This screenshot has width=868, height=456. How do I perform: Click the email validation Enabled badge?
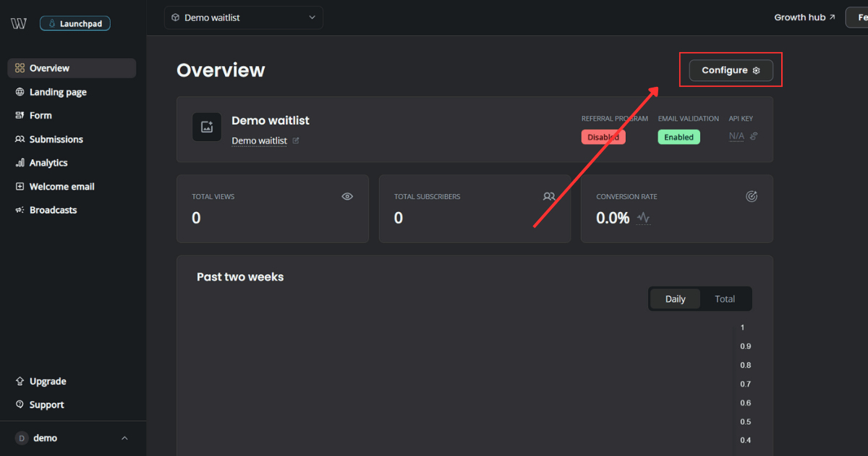678,137
